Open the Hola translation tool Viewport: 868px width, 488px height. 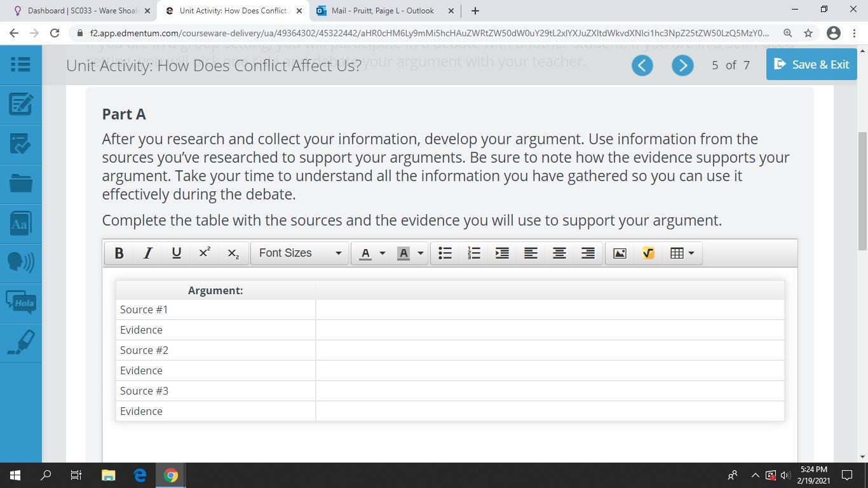tap(21, 302)
